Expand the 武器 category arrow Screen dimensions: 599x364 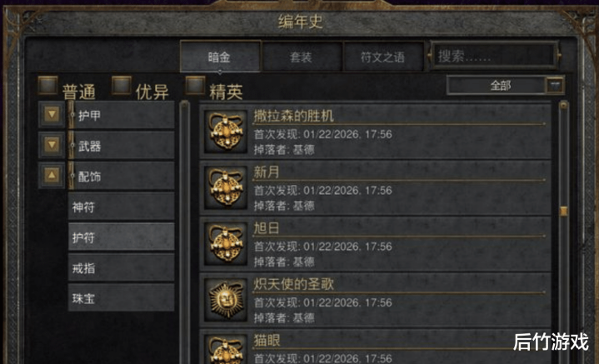pos(52,145)
